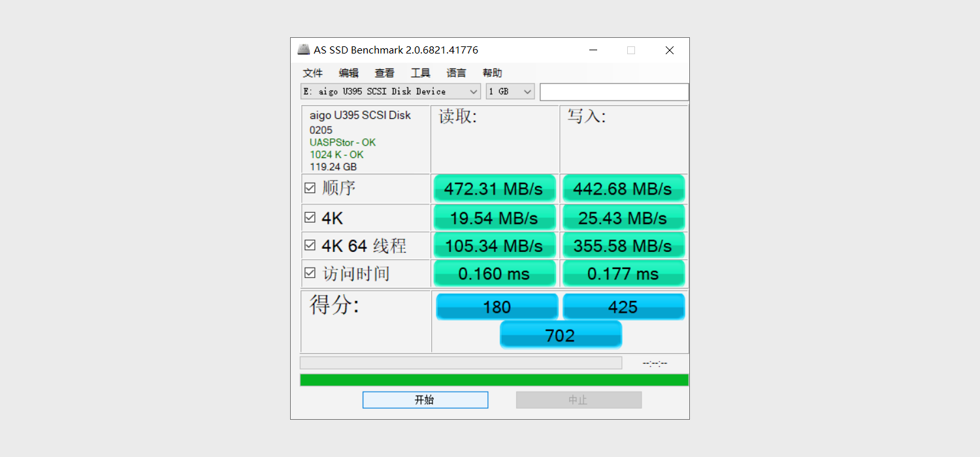Uncheck the 顺序 sequential test checkbox

[x=310, y=188]
